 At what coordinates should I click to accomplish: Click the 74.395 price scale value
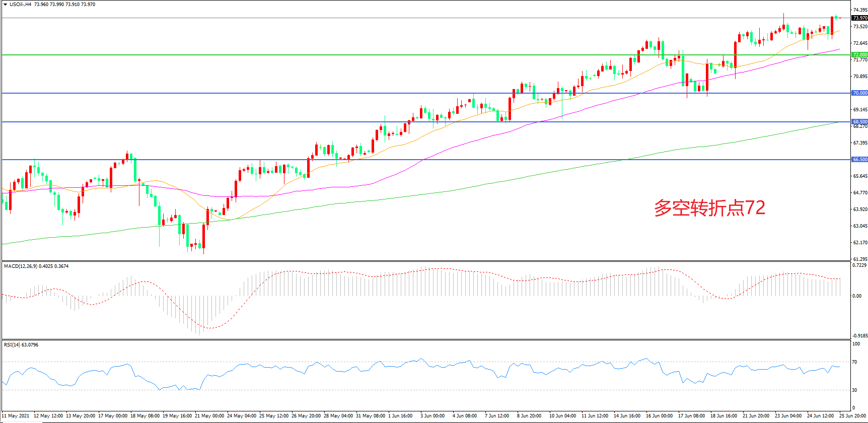[859, 10]
